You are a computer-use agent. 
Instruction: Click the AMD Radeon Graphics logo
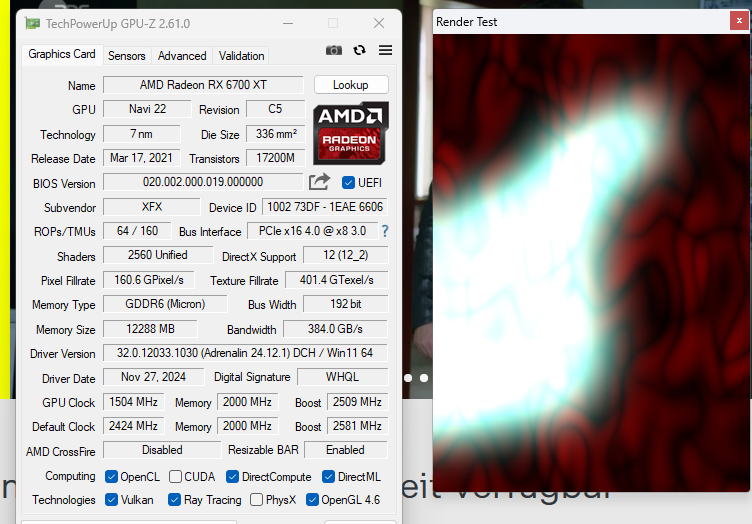(x=351, y=133)
